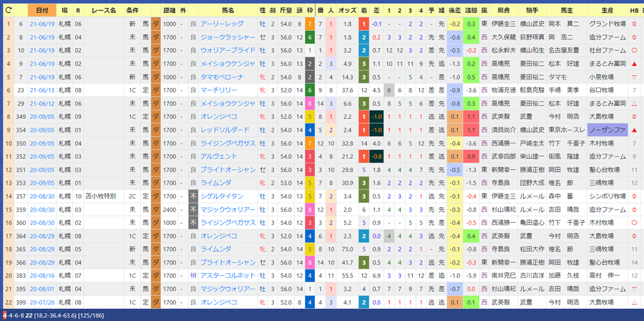Open horse link ジョークラッシャー
Screen dimensions: 644x321
[228, 37]
